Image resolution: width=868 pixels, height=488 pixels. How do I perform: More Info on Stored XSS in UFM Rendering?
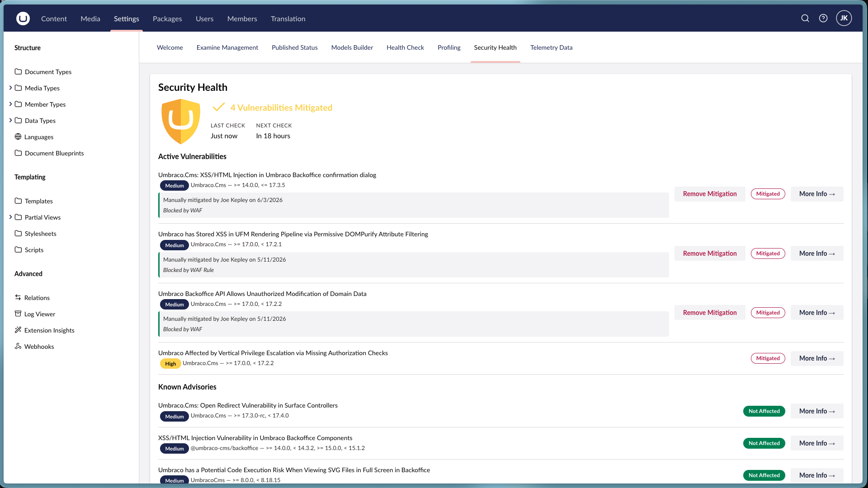pos(817,253)
